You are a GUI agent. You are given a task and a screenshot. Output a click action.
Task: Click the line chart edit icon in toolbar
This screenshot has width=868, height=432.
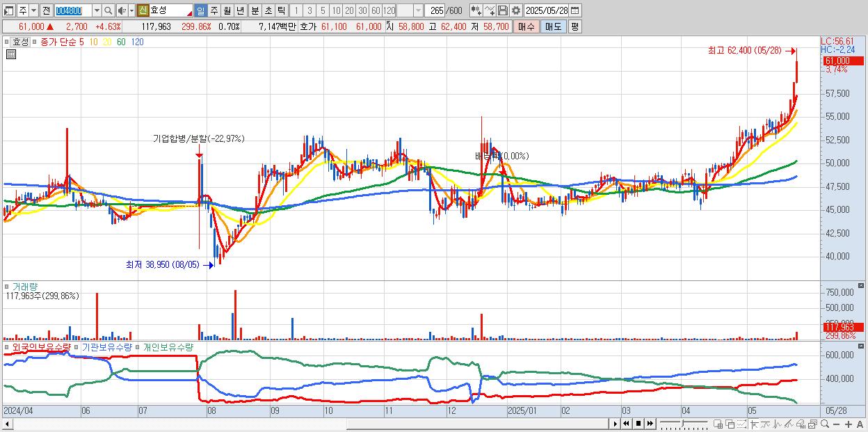(490, 10)
